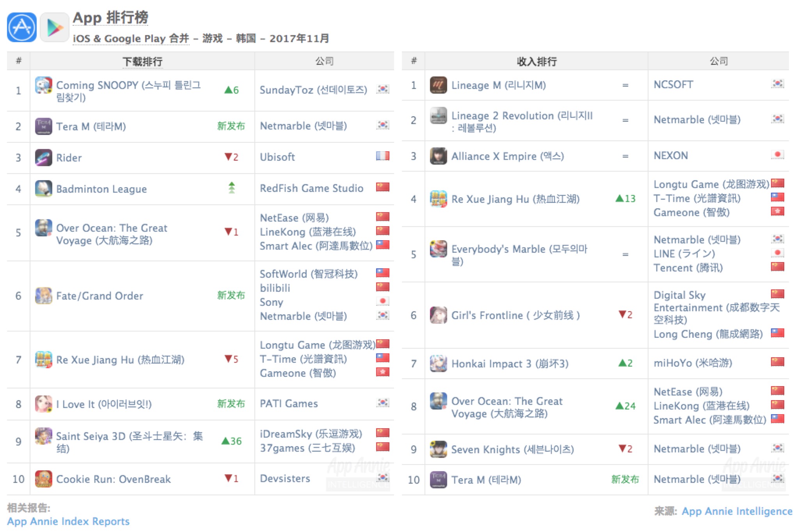Click the China flag beside miHoYo

778,362
